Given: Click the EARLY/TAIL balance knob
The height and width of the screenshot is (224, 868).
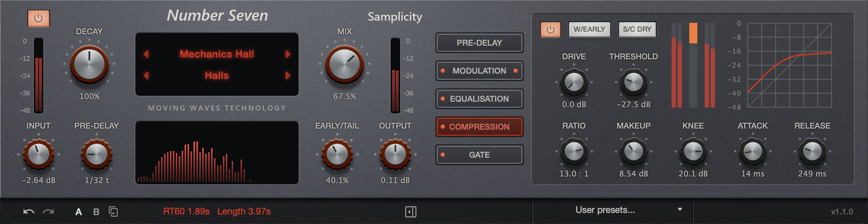Looking at the screenshot, I should coord(337,154).
